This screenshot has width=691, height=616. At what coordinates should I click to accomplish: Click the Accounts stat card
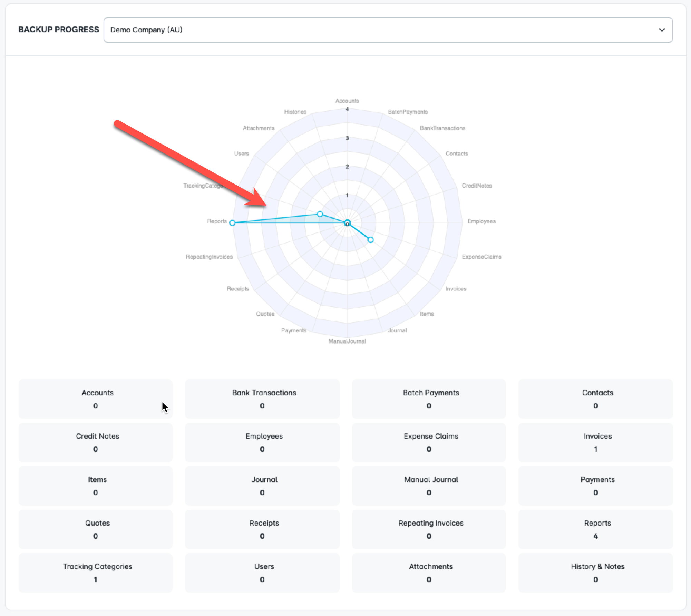(x=96, y=399)
